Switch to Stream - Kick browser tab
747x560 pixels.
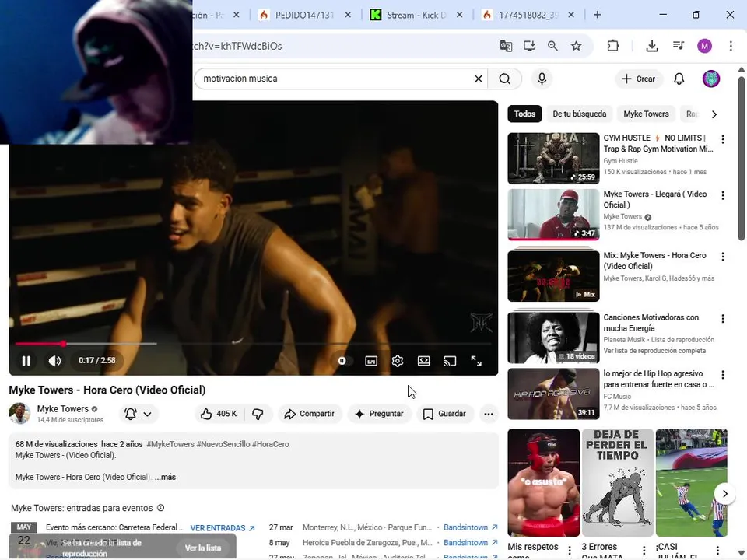click(x=417, y=15)
